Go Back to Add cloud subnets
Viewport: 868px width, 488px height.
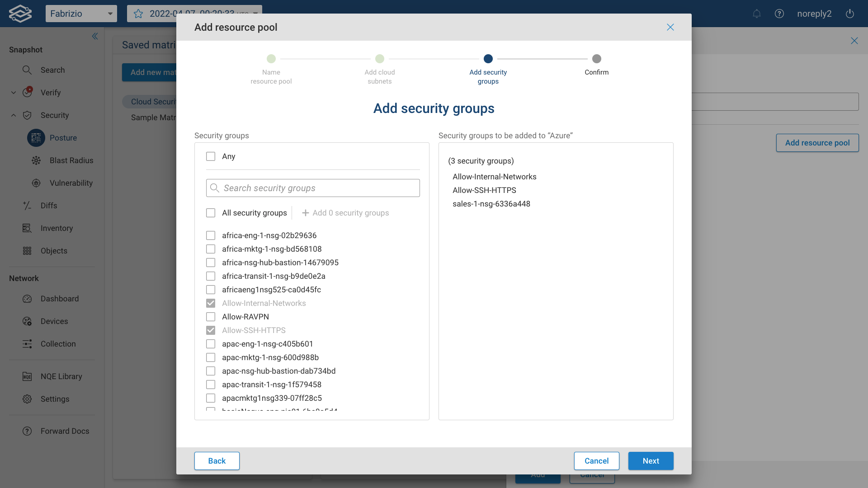click(217, 461)
